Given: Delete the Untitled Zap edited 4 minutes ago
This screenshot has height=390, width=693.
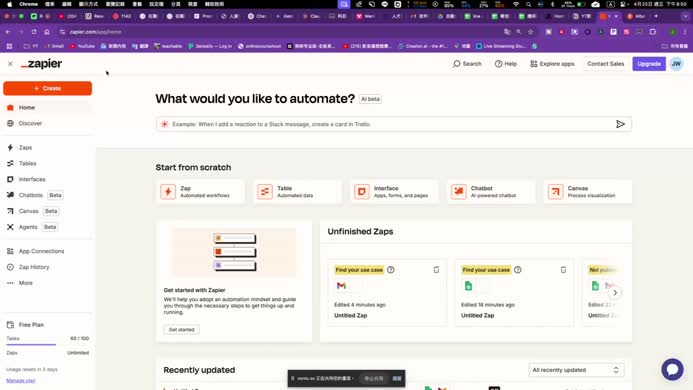Looking at the screenshot, I should tap(436, 270).
